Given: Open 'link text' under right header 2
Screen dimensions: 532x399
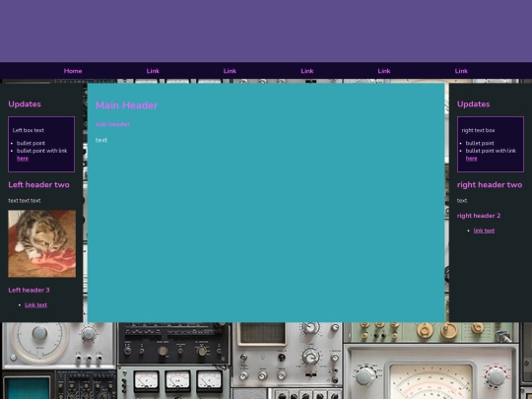Looking at the screenshot, I should [484, 231].
